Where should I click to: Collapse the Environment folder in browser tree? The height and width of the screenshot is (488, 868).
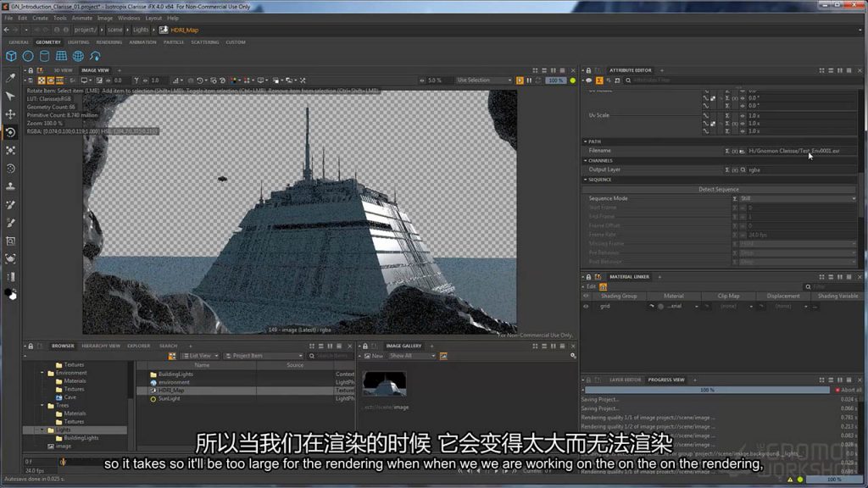pyautogui.click(x=42, y=373)
